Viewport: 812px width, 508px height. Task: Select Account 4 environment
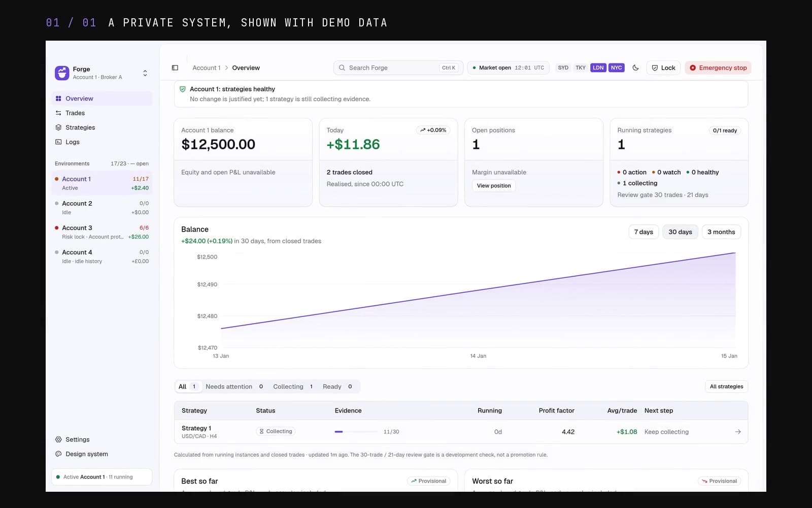pos(102,257)
